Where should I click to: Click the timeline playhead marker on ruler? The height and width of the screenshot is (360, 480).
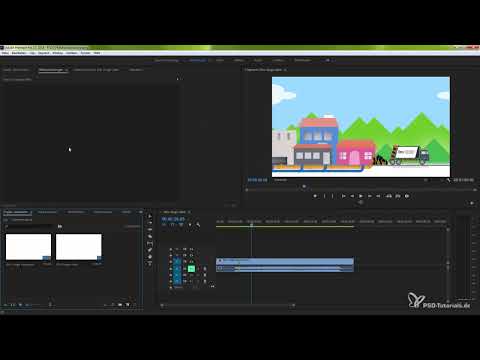click(x=251, y=225)
